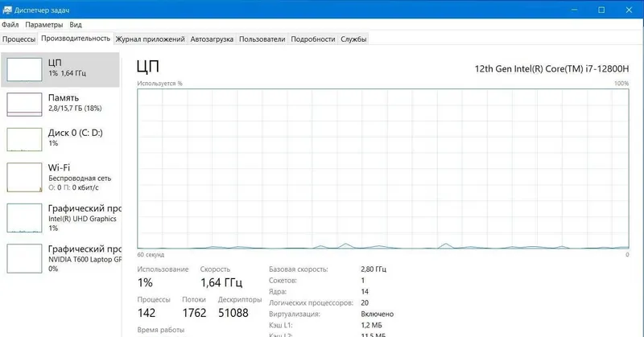Image resolution: width=644 pixels, height=337 pixels.
Task: Open the Пользователи tab
Action: point(262,39)
